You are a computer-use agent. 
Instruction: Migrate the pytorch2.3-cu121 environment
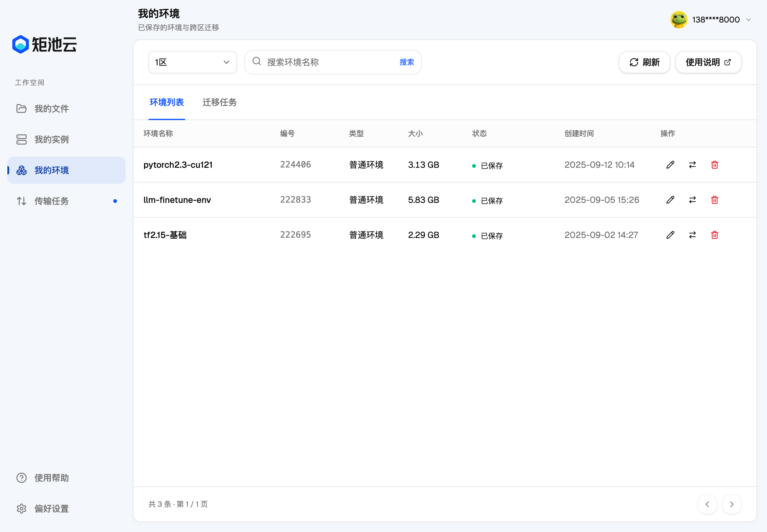click(693, 165)
